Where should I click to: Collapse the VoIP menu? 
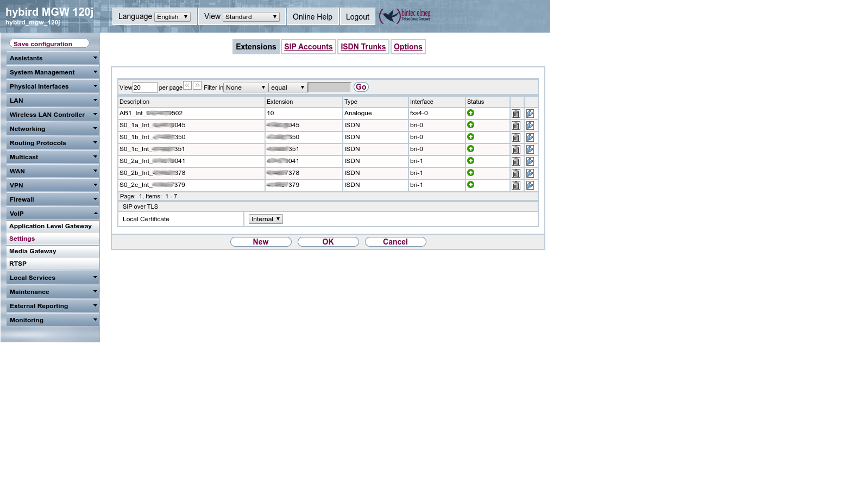pyautogui.click(x=53, y=214)
